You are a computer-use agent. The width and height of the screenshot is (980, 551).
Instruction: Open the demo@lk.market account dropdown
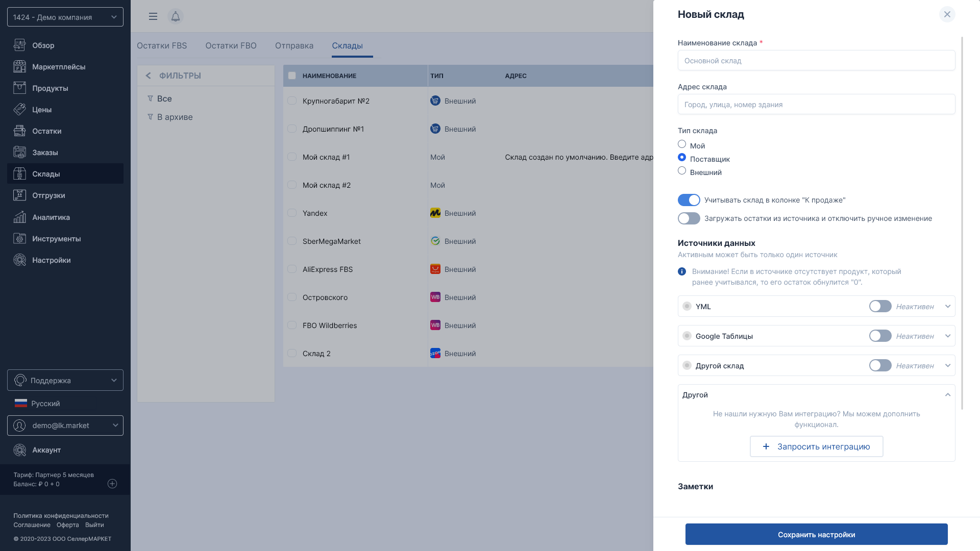(x=65, y=425)
